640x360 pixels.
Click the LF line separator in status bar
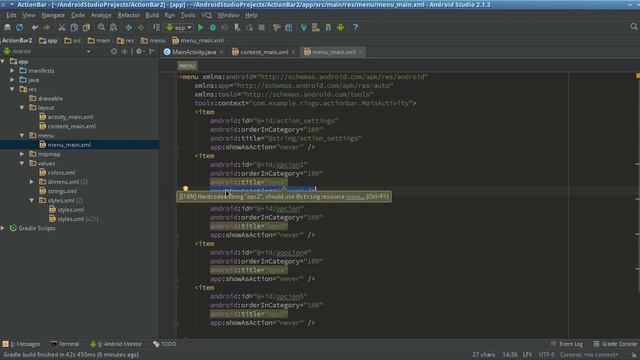point(527,355)
